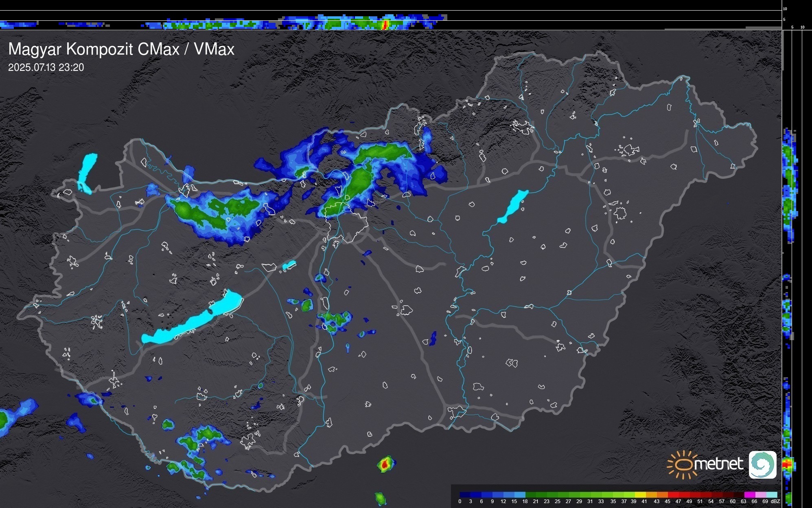Click the metnet sun logo icon
Viewport: 812px width, 508px height.
(683, 464)
